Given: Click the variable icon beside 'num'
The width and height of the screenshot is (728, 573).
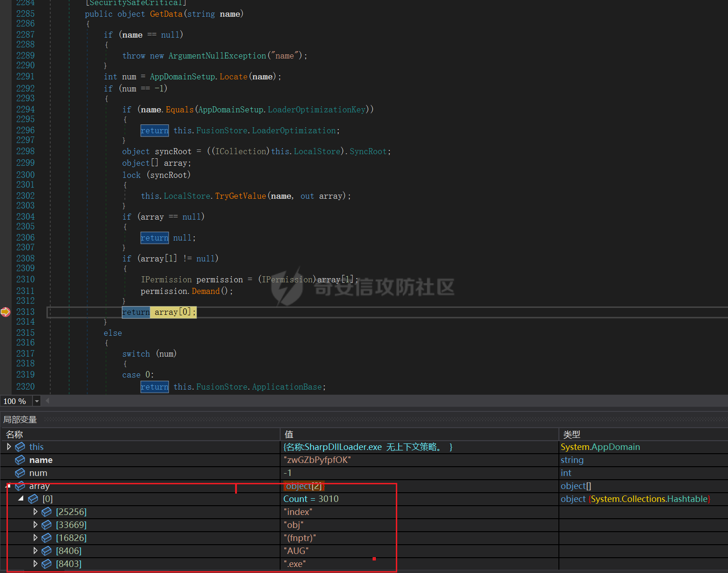Looking at the screenshot, I should point(20,473).
